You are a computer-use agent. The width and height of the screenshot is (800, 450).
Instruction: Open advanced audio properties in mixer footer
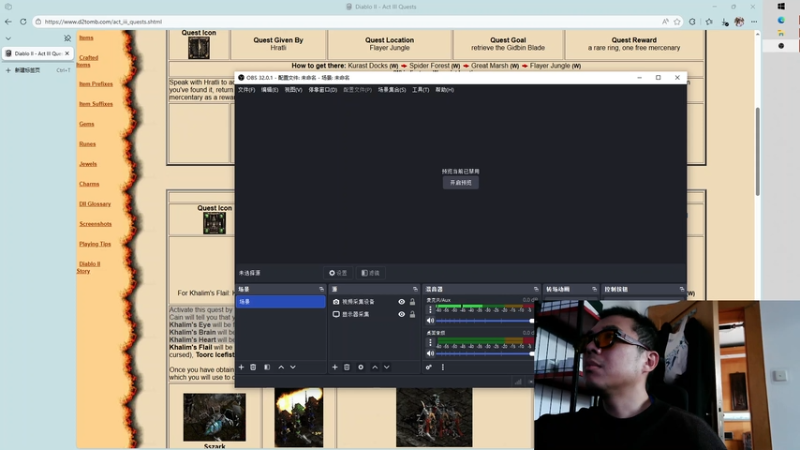coord(429,367)
